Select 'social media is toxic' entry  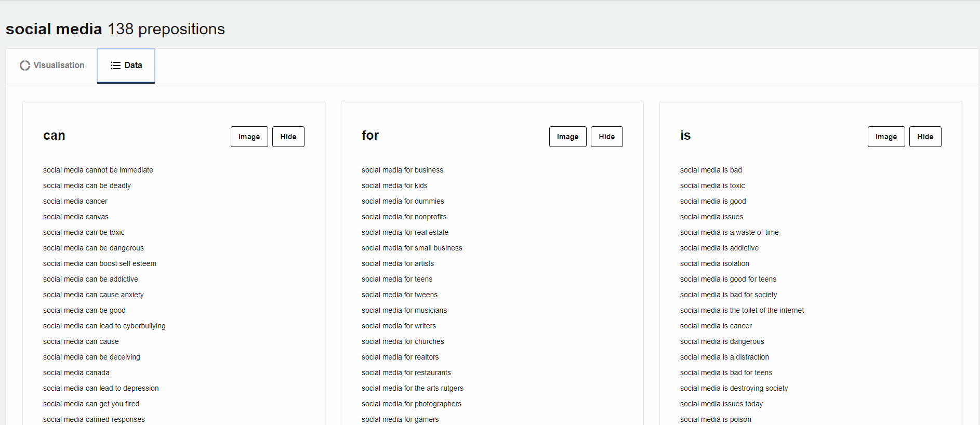coord(712,186)
